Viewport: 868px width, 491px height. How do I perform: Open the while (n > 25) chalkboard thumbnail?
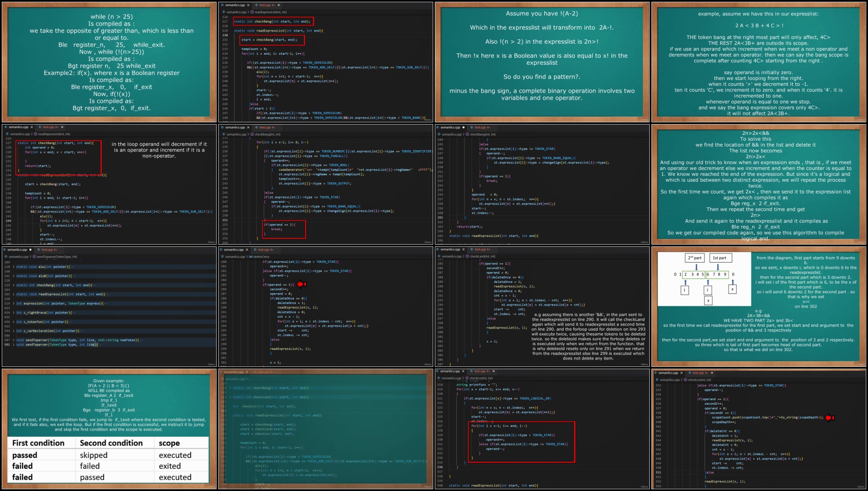pos(109,62)
